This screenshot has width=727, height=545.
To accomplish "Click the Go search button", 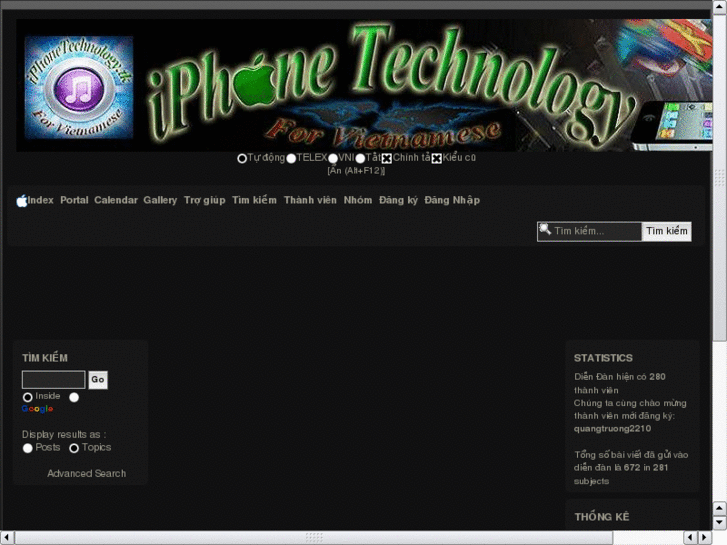I will (98, 379).
